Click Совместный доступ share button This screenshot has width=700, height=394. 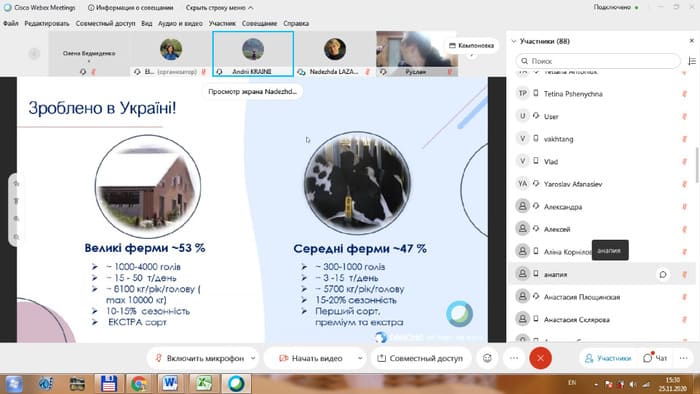(420, 358)
